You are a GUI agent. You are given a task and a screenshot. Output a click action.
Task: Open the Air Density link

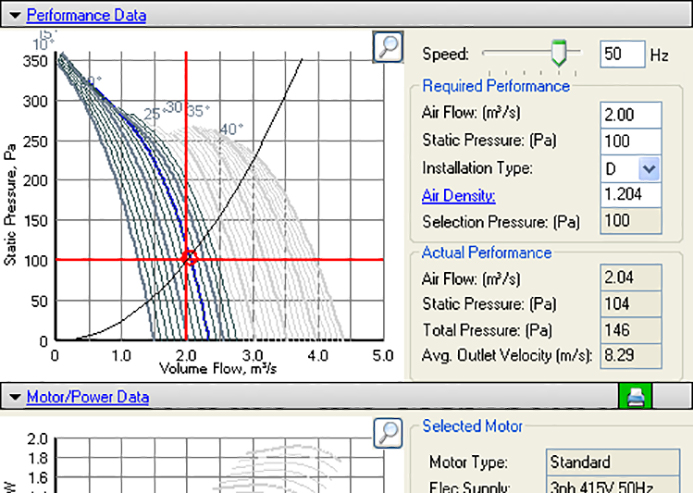458,195
